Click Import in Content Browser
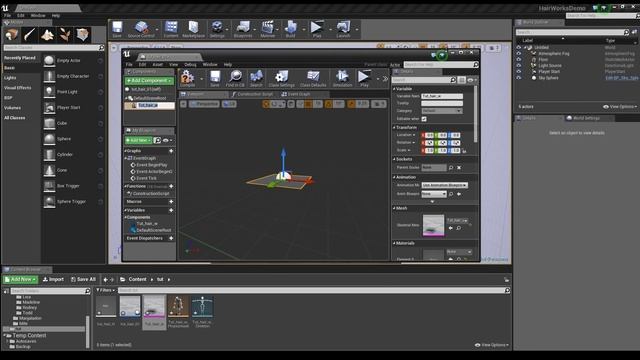The width and height of the screenshot is (640, 360). [53, 280]
